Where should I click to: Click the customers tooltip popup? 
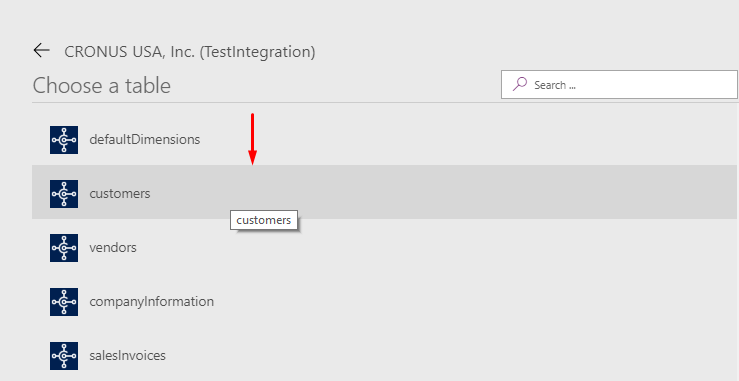[x=264, y=220]
